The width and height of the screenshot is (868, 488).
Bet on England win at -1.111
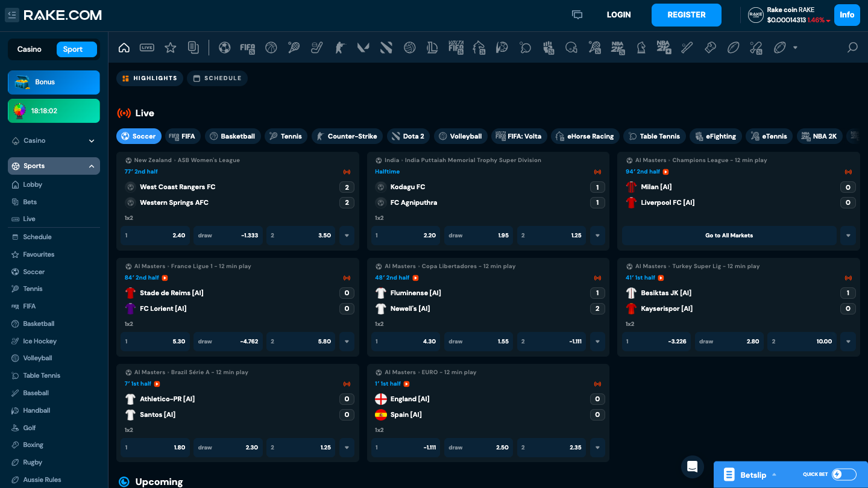(406, 448)
